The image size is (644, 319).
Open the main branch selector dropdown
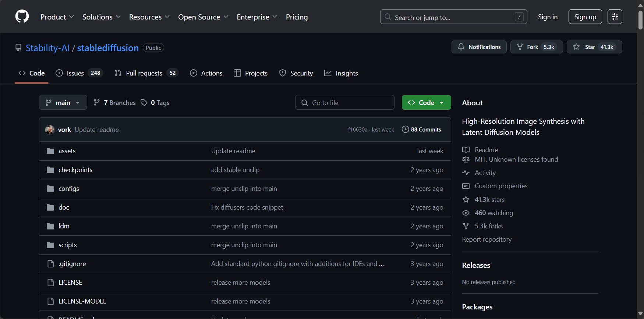click(63, 102)
